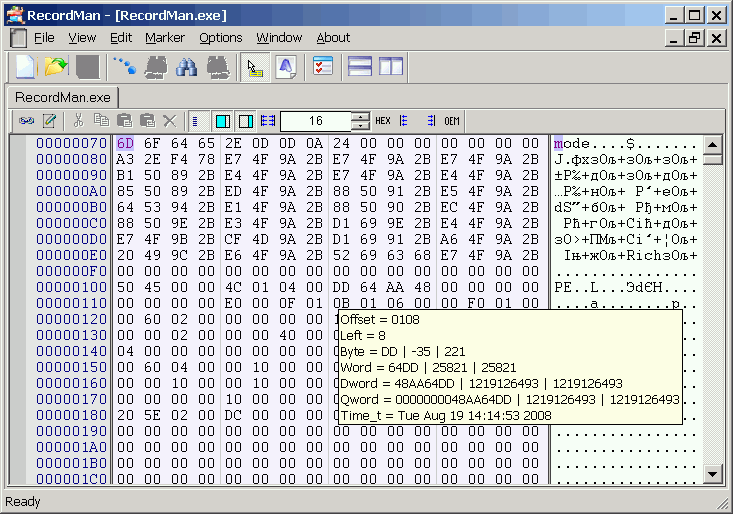The height and width of the screenshot is (514, 733).
Task: Open Find with the blue binoculars icon
Action: 186,67
